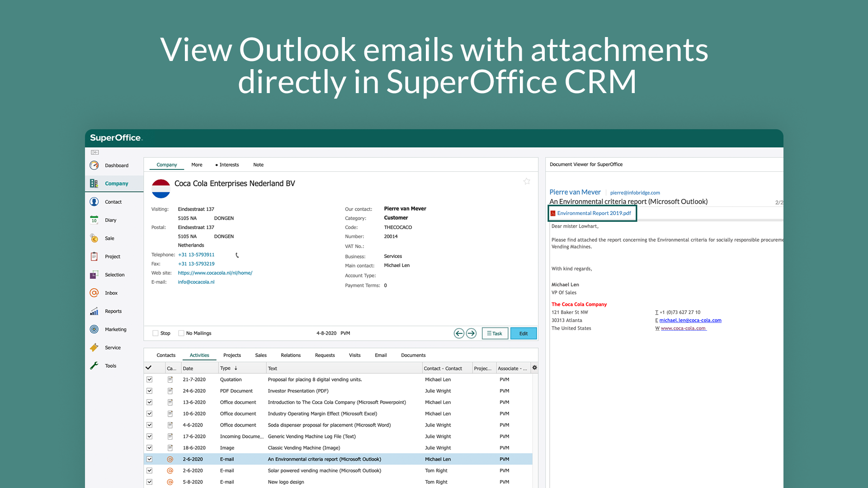Open the Reports chart icon
Screen dimensions: 868x488
click(x=94, y=311)
